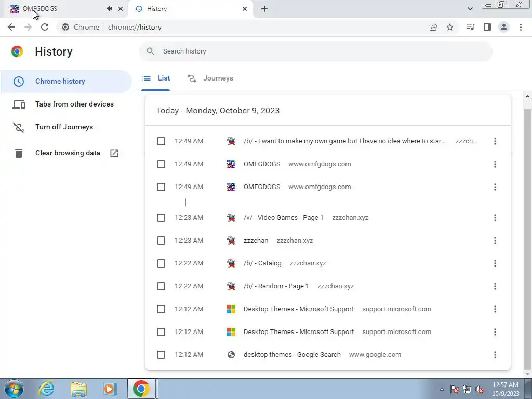532x399 pixels.
Task: Check the box for first Desktop Themes entry
Action: coord(161,309)
